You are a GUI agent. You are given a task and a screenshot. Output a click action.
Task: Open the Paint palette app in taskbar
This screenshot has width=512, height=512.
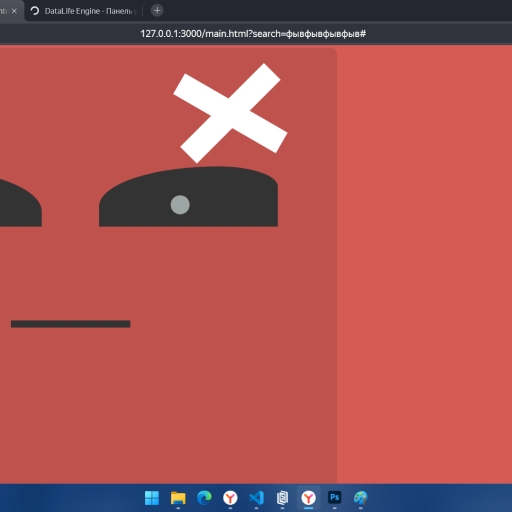point(361,498)
